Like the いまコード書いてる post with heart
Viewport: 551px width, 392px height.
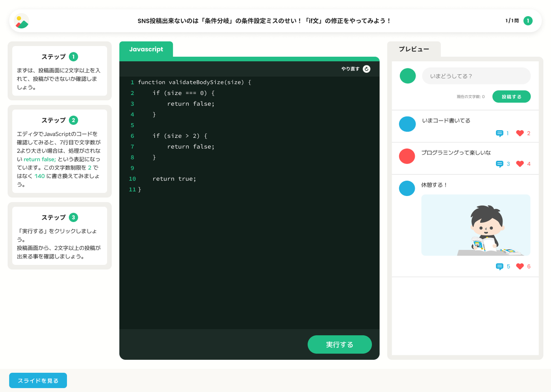[x=520, y=133]
